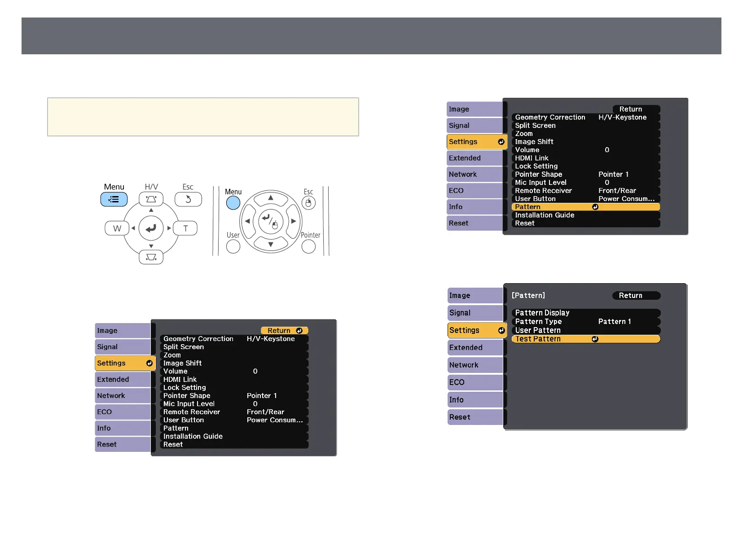Select highlighted Pattern in top-right menu
This screenshot has height=534, width=756.
click(586, 207)
